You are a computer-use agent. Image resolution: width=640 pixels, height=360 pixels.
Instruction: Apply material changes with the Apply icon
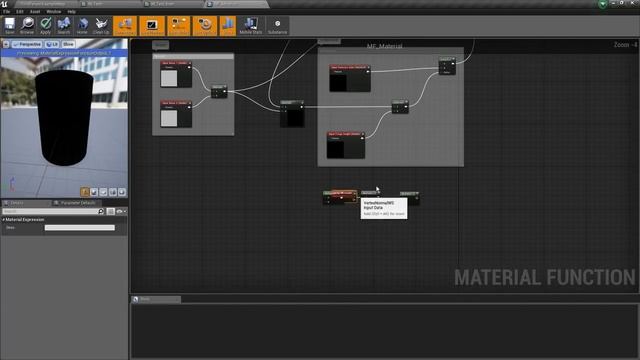(45, 25)
